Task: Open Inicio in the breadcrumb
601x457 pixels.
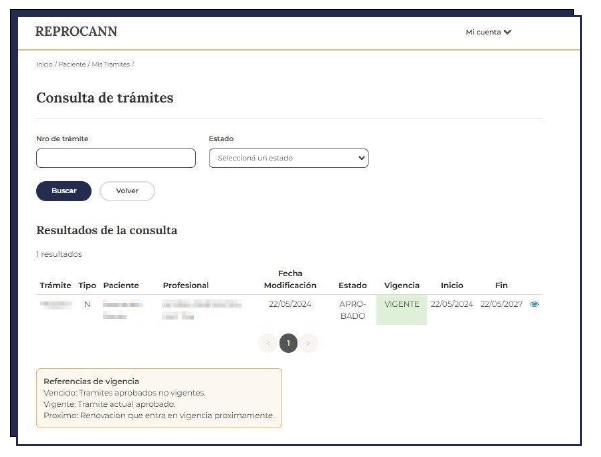Action: point(43,64)
